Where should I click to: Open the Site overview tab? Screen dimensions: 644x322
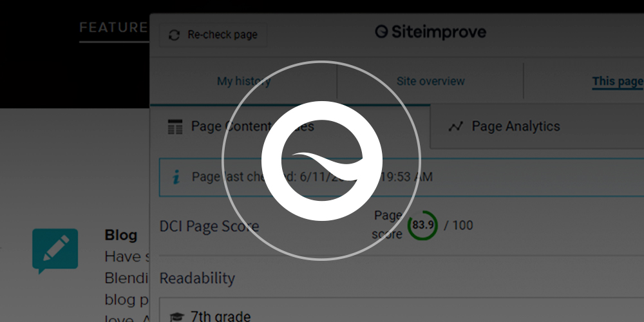[x=430, y=81]
